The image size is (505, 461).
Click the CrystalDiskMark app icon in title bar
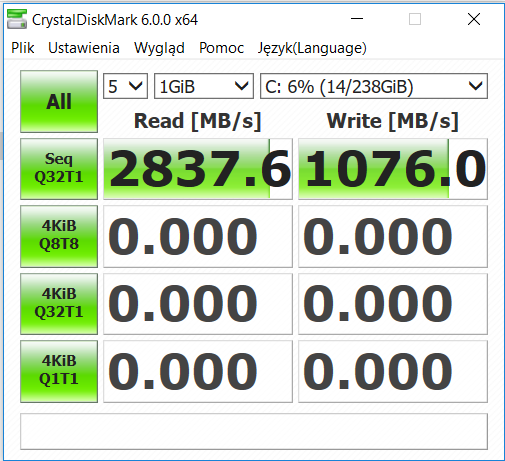click(x=17, y=19)
